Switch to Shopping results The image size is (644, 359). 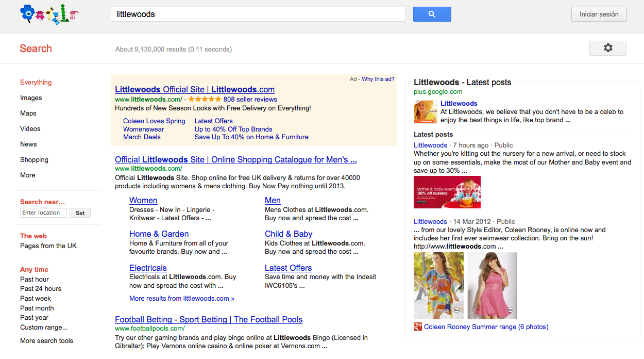(34, 159)
